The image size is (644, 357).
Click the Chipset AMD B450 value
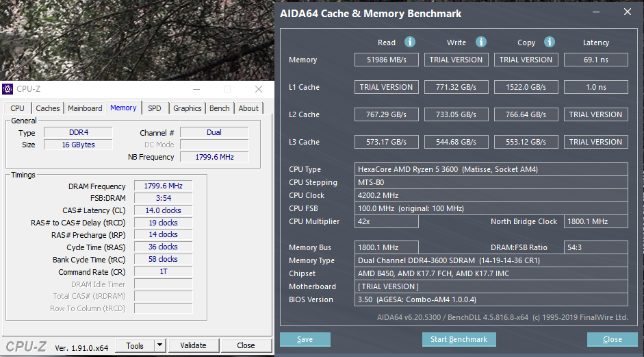click(491, 273)
